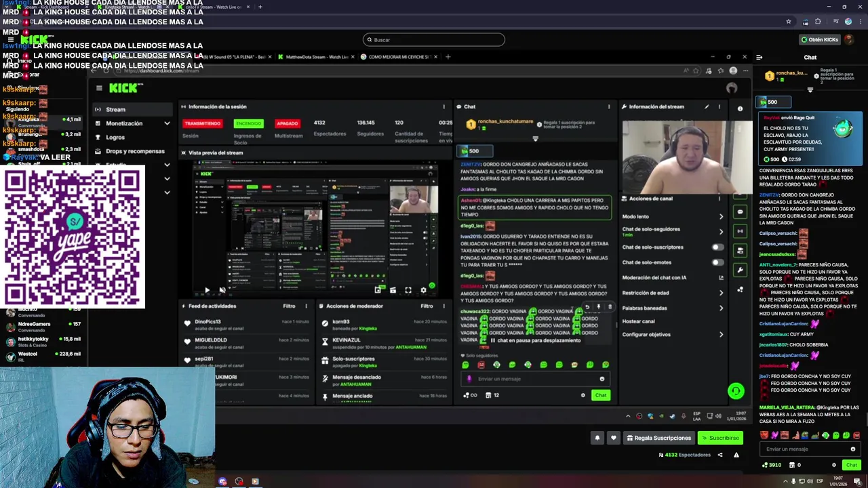Open dashboard chat settings gear beside Chat button
The image size is (868, 488).
(x=583, y=395)
